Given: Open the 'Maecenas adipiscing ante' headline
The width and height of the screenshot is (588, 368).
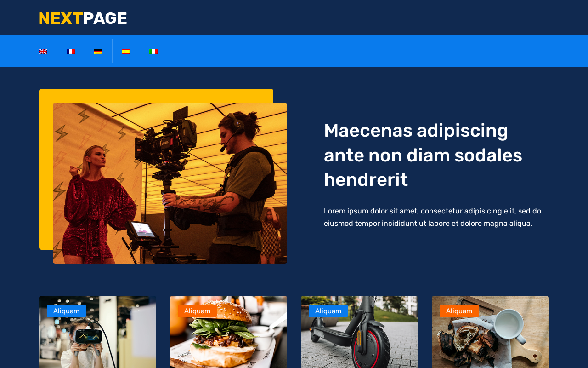Looking at the screenshot, I should point(423,155).
